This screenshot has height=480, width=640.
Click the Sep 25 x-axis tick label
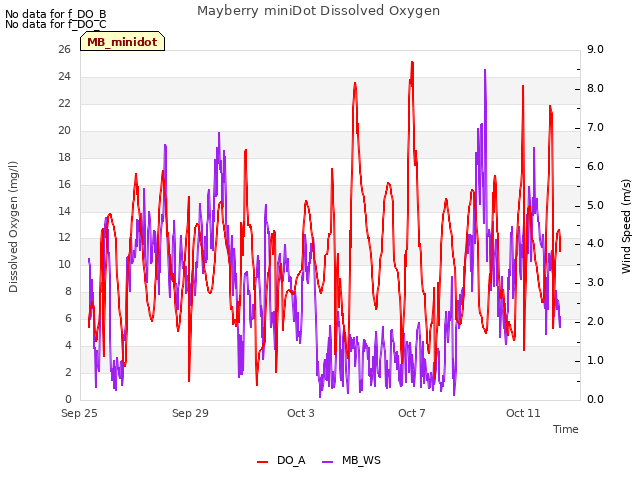[x=79, y=413]
